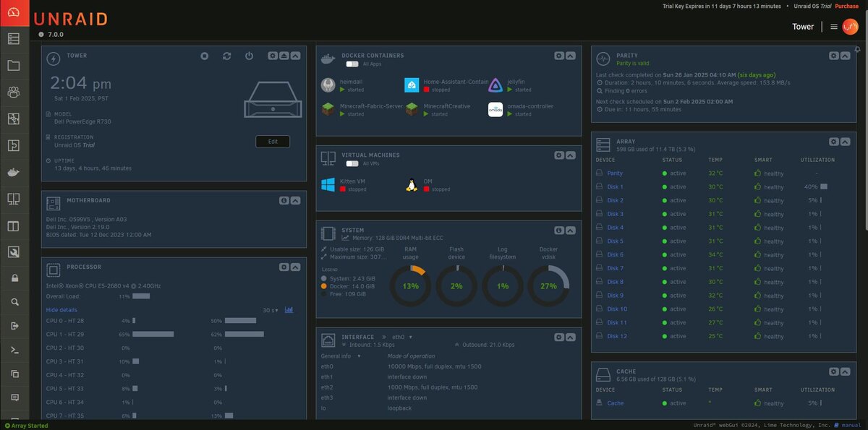868x430 pixels.
Task: Collapse the Docker Containers tile
Action: [571, 56]
